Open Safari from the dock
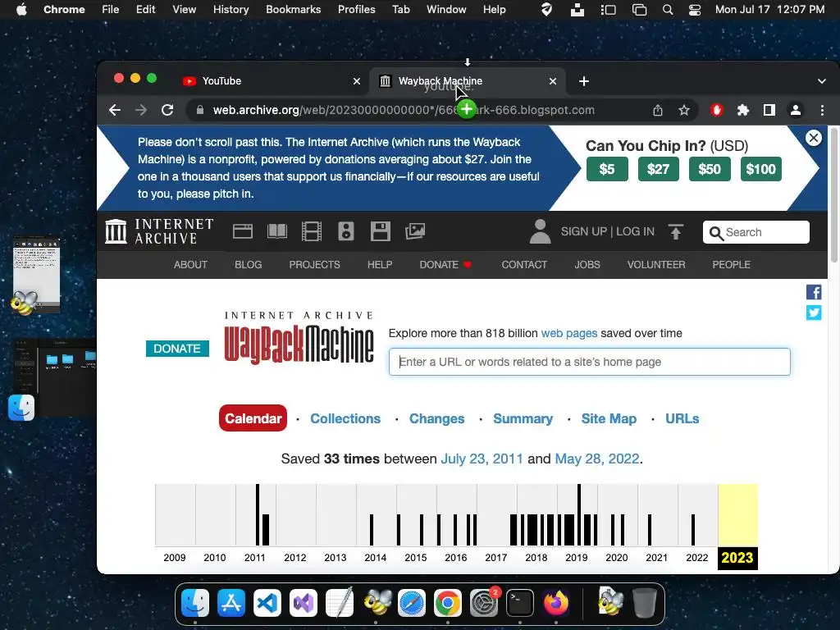 [412, 603]
